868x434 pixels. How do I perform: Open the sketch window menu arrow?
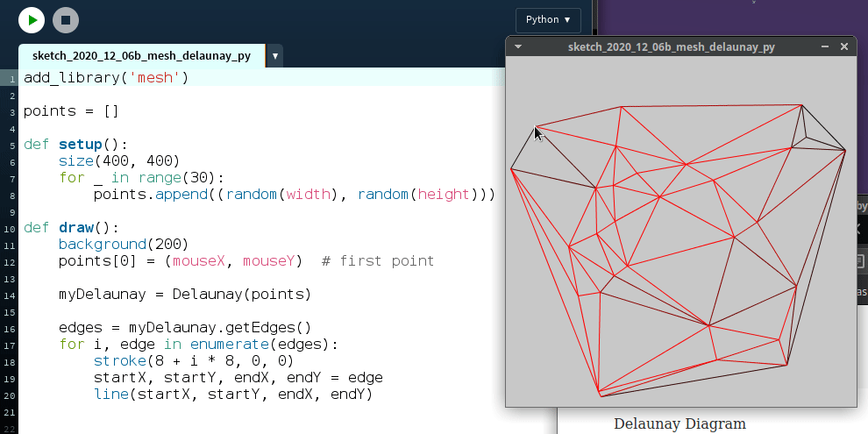[518, 46]
